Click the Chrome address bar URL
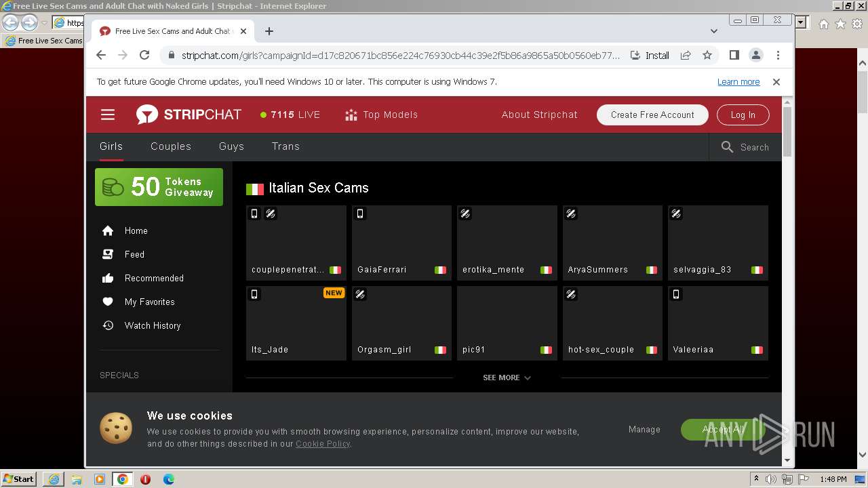Image resolution: width=868 pixels, height=488 pixels. [400, 56]
